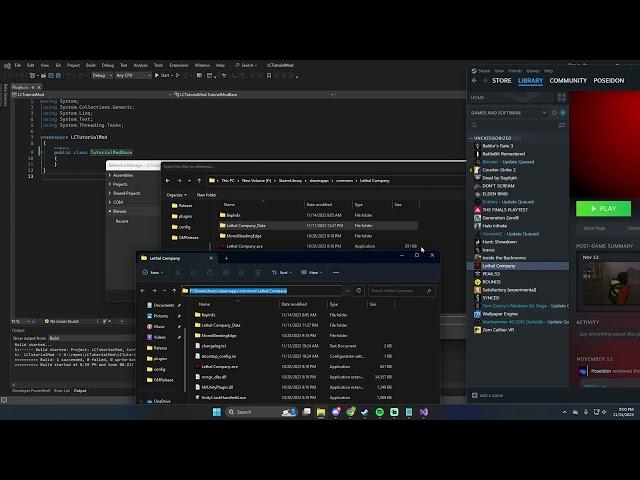
Task: Click the Refresh icon in File Explorer
Action: pos(358,291)
